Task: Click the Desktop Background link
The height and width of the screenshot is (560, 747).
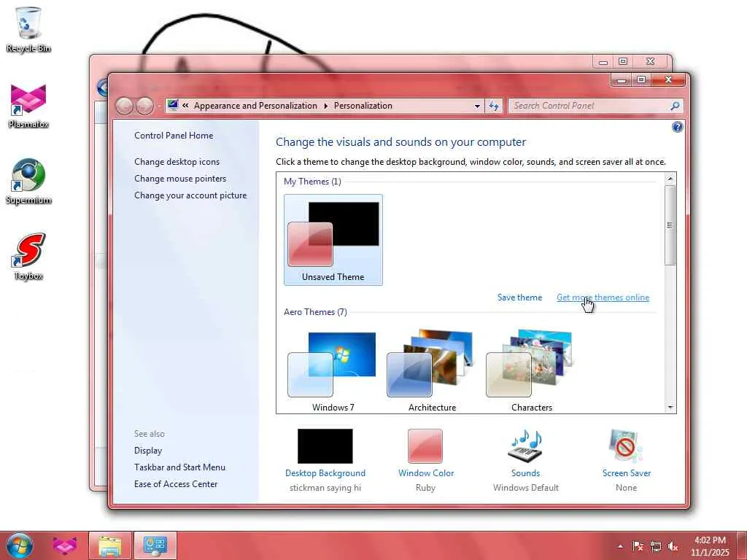Action: pos(325,472)
